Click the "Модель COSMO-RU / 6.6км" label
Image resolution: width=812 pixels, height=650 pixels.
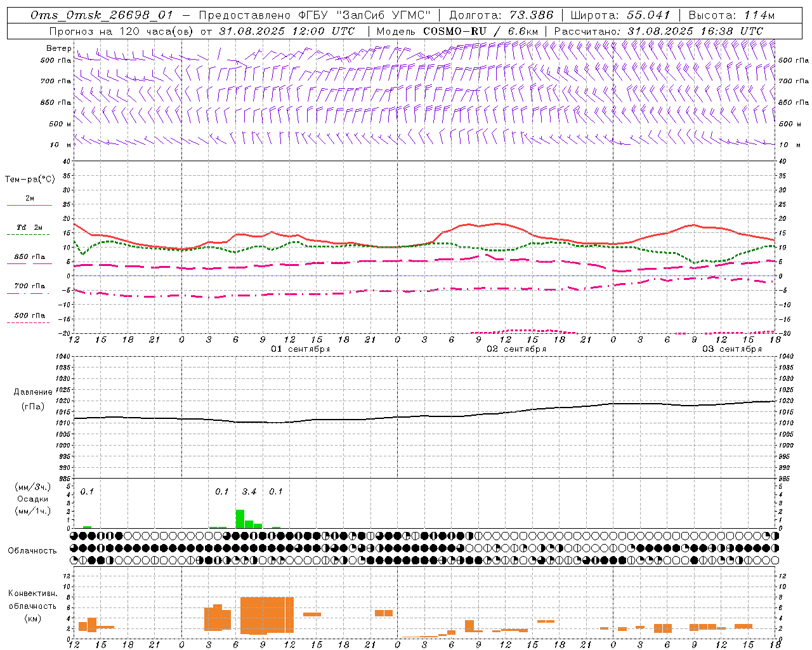457,31
